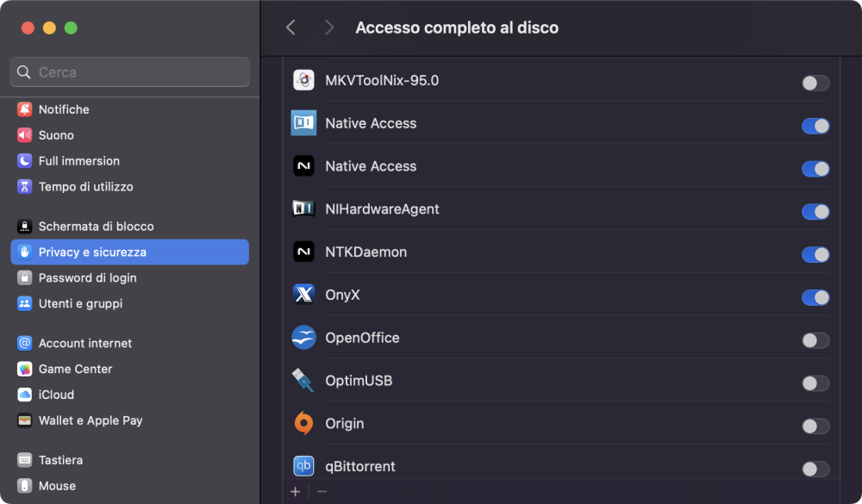Click the OnyX app icon
This screenshot has width=862, height=504.
pos(303,296)
